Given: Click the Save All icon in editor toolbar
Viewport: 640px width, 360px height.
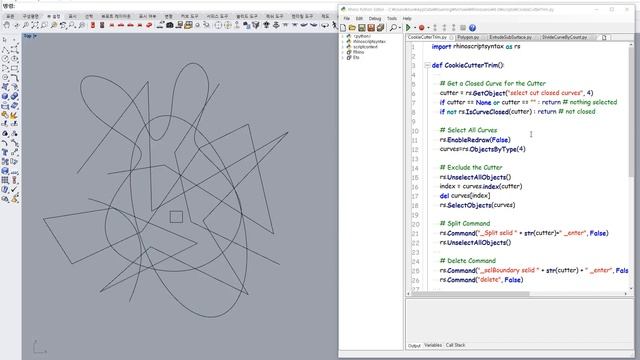Looking at the screenshot, I should pyautogui.click(x=380, y=28).
